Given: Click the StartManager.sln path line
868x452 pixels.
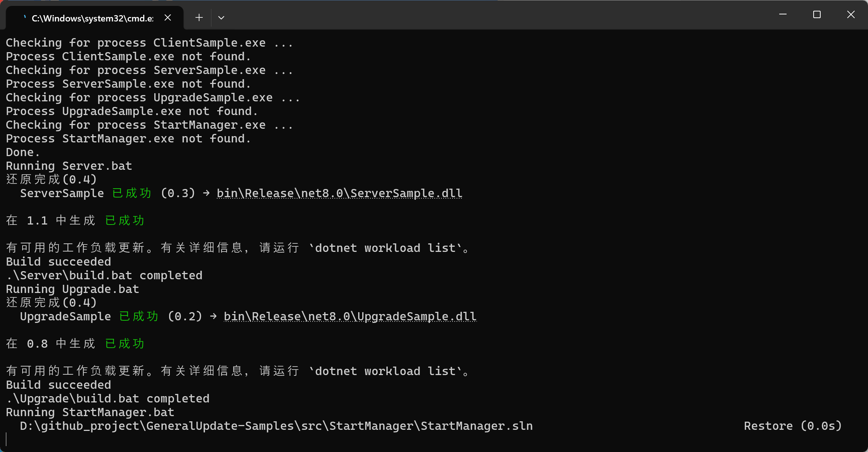Looking at the screenshot, I should pyautogui.click(x=276, y=426).
